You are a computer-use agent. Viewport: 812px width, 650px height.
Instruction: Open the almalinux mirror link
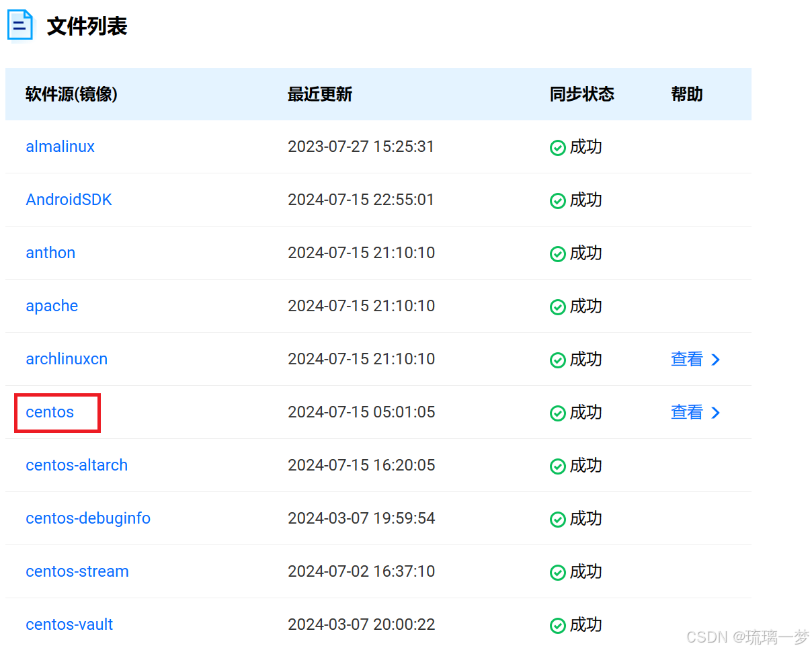coord(60,147)
